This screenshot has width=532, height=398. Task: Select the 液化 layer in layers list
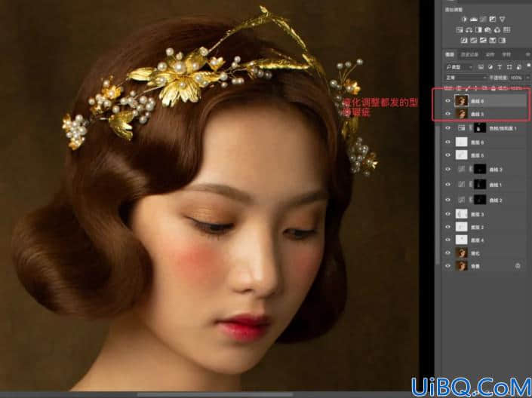pyautogui.click(x=485, y=253)
